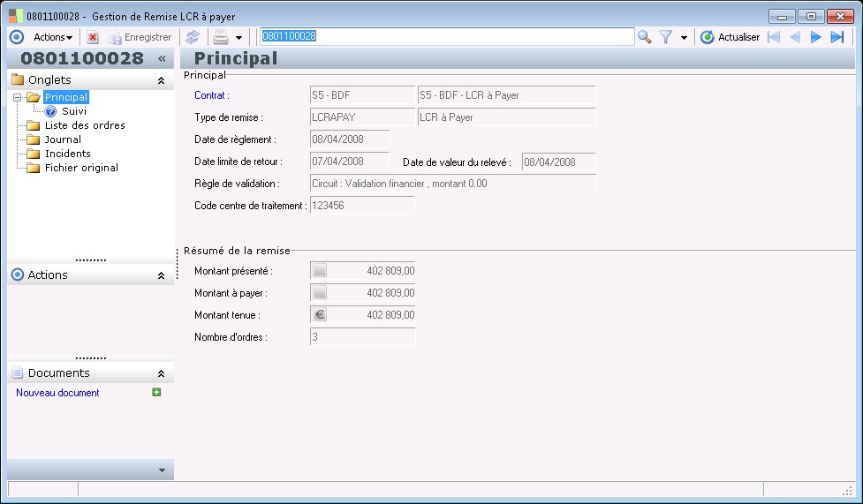Open Liste des ordres tab
This screenshot has width=863, height=504.
[85, 125]
